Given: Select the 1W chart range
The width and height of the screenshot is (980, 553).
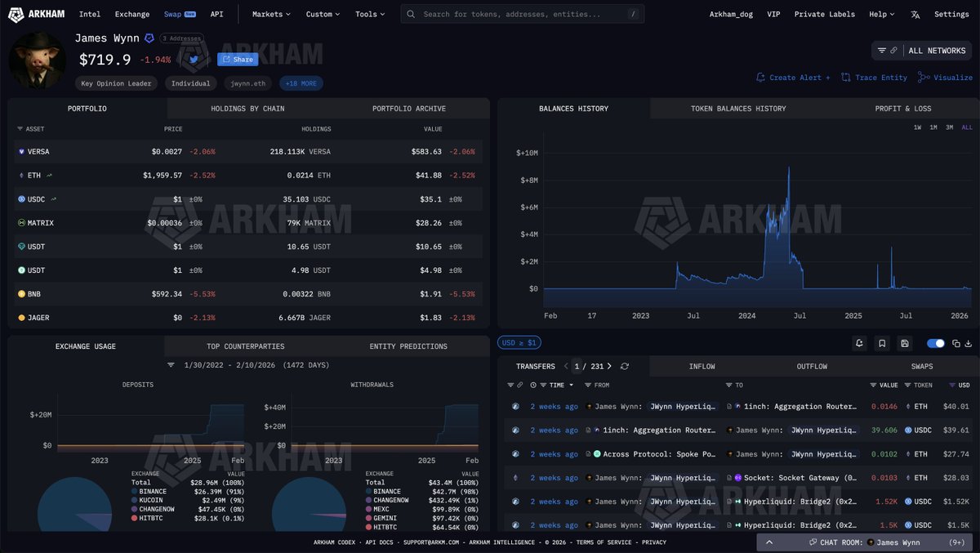Looking at the screenshot, I should pyautogui.click(x=917, y=127).
